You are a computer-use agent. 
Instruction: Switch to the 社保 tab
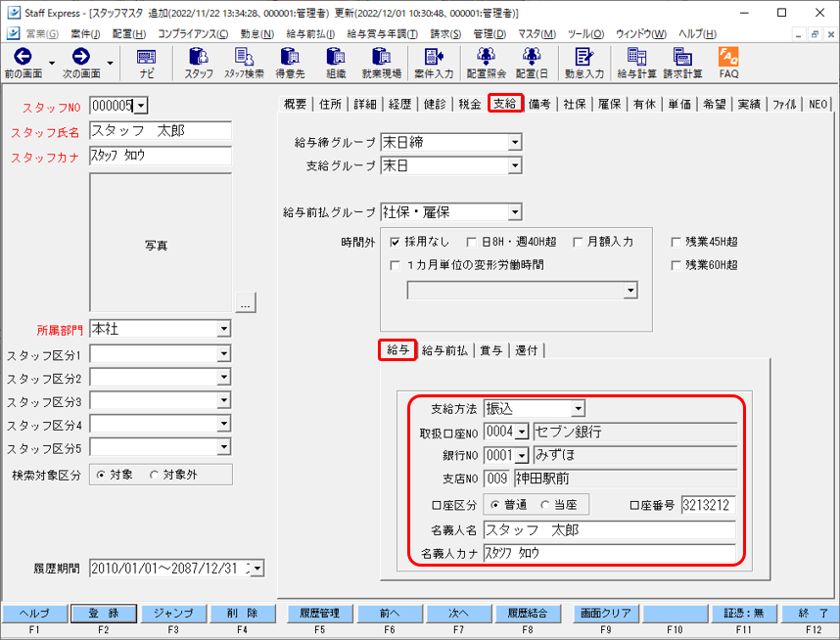tap(575, 104)
